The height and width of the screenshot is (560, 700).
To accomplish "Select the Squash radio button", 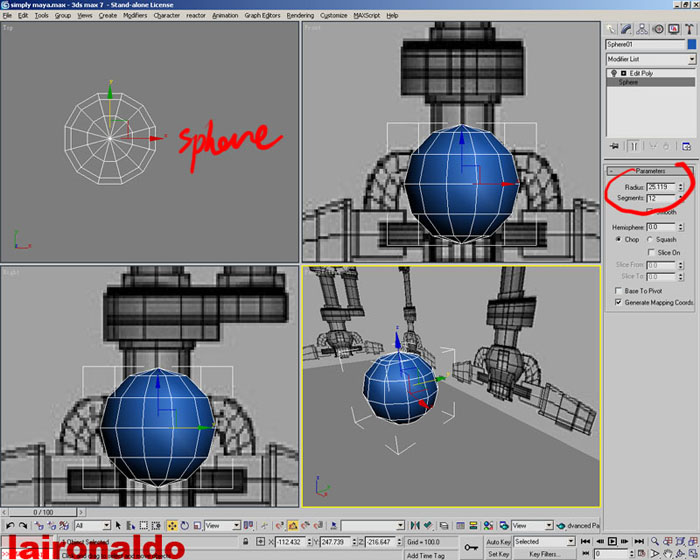I will [x=651, y=239].
